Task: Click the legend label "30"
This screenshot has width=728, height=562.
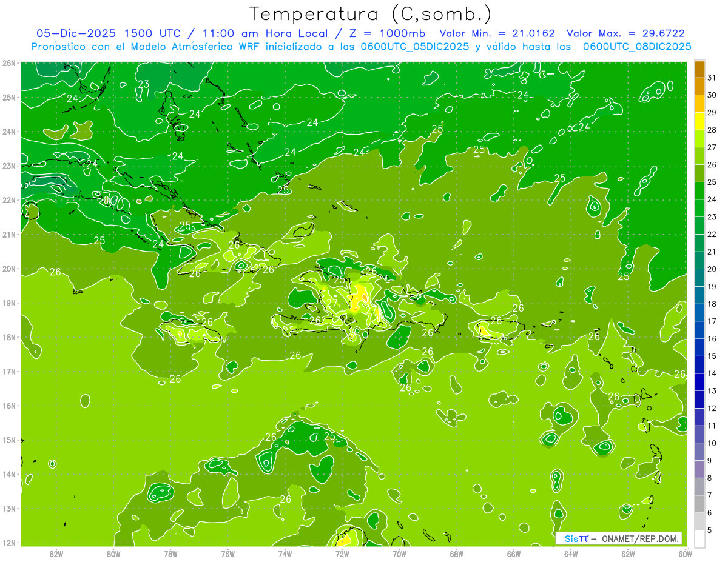Action: click(712, 95)
